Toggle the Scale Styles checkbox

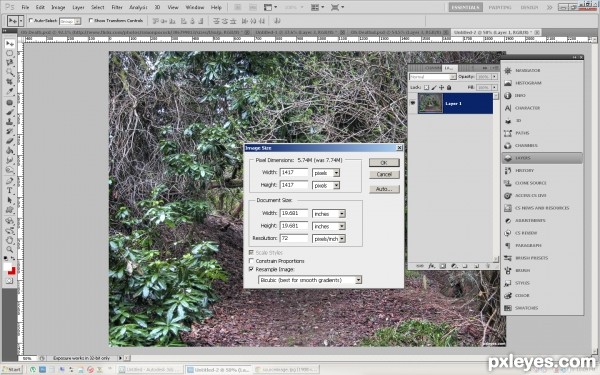(x=251, y=253)
